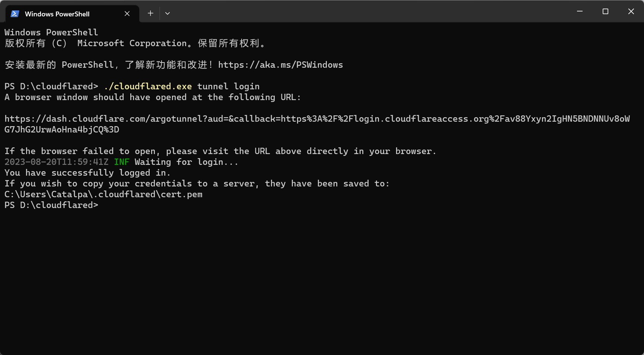Click the PowerShell icon in the tab
This screenshot has height=355, width=644.
pos(15,14)
